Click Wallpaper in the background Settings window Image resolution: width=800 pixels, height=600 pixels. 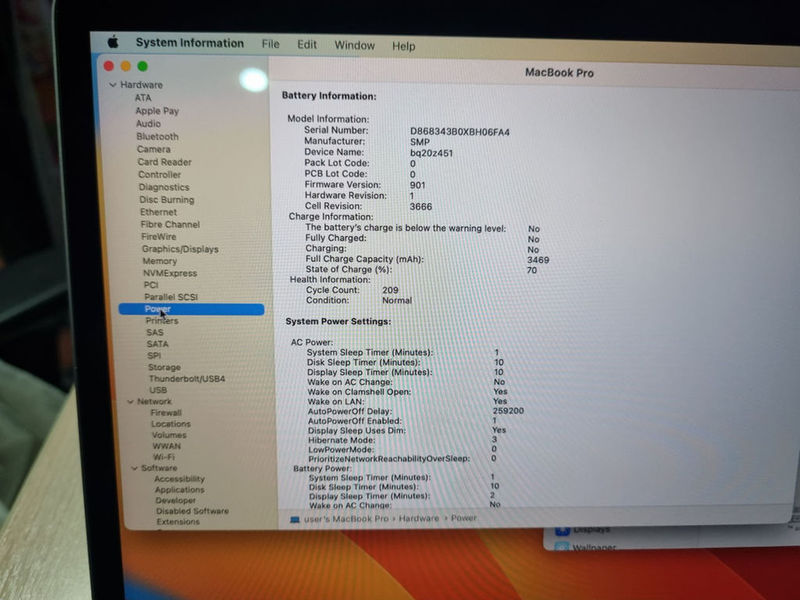594,547
